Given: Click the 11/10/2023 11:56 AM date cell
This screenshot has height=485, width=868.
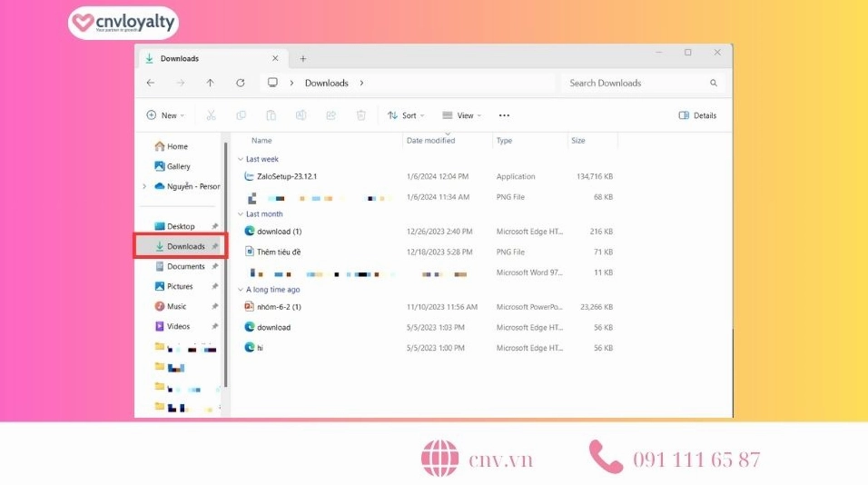Looking at the screenshot, I should point(442,307).
